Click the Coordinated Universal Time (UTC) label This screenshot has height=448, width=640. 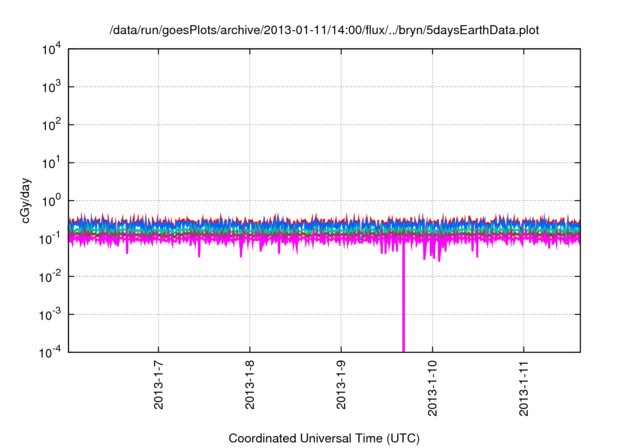tap(324, 438)
